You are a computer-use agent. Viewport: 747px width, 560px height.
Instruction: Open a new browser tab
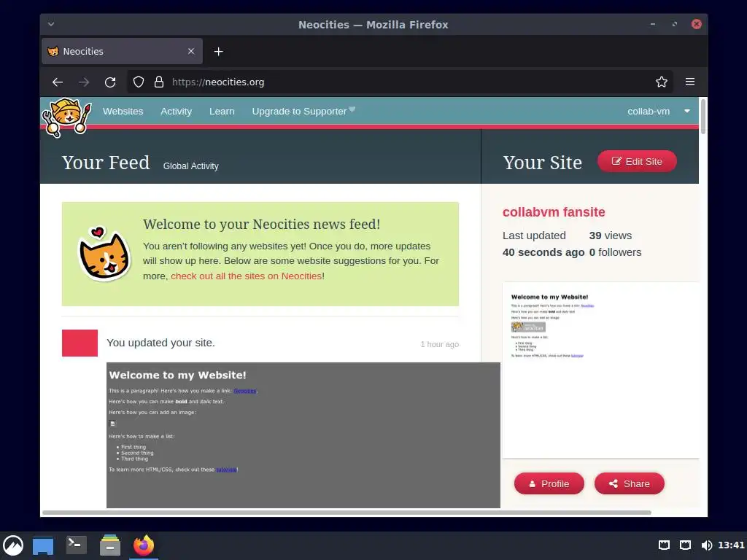(x=218, y=52)
